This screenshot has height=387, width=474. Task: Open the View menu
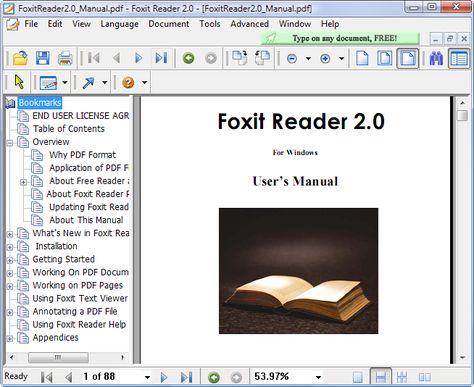click(81, 24)
